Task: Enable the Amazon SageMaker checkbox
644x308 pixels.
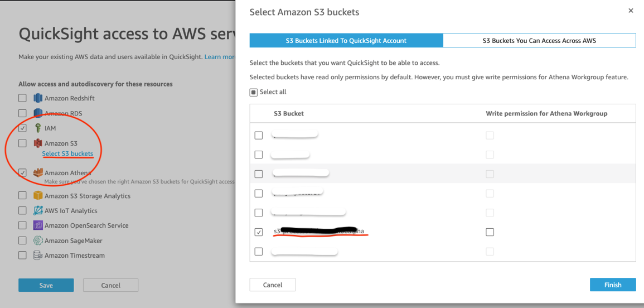Action: point(23,240)
